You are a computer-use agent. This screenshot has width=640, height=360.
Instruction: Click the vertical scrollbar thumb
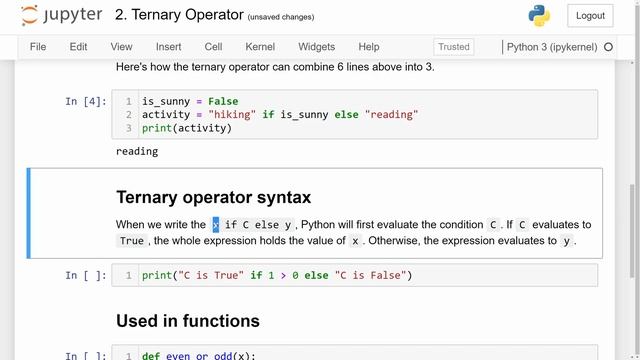(x=632, y=231)
